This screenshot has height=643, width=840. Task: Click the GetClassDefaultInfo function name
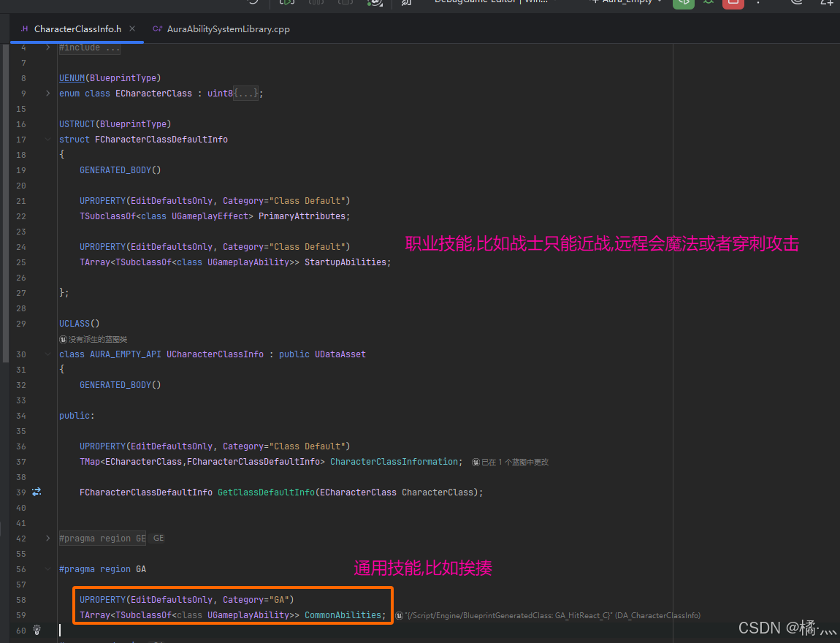(267, 492)
